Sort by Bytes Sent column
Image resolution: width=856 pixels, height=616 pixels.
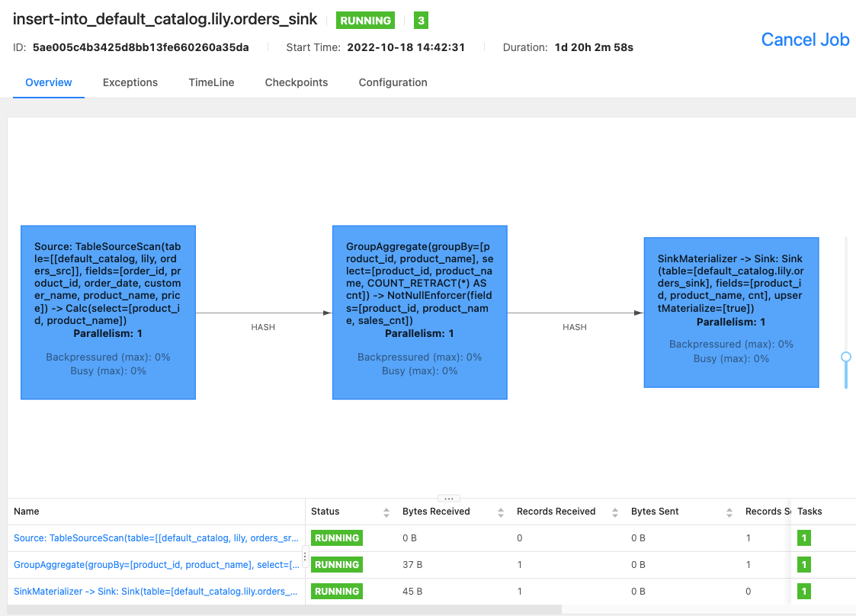pos(729,512)
